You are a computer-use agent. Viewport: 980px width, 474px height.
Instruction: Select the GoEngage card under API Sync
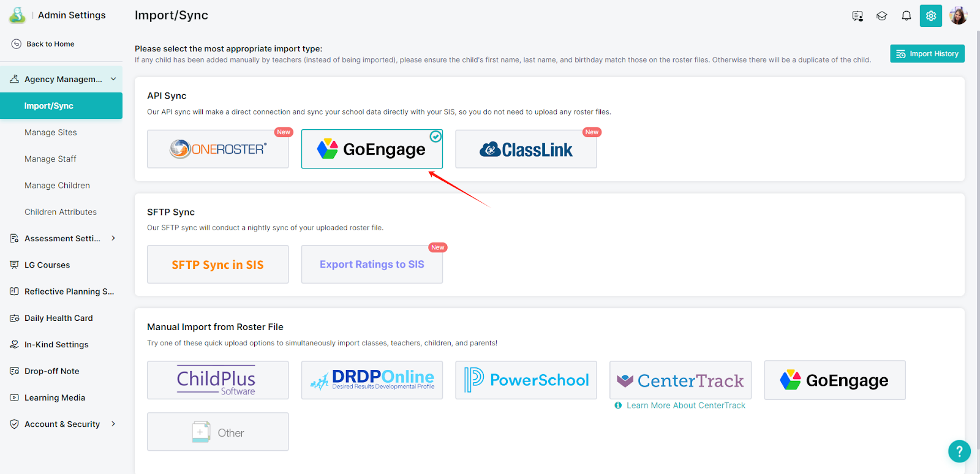tap(372, 149)
